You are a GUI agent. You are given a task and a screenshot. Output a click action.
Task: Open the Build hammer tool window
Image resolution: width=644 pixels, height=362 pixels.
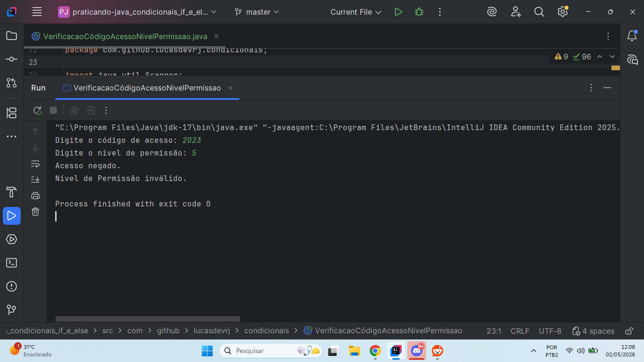pos(12,192)
